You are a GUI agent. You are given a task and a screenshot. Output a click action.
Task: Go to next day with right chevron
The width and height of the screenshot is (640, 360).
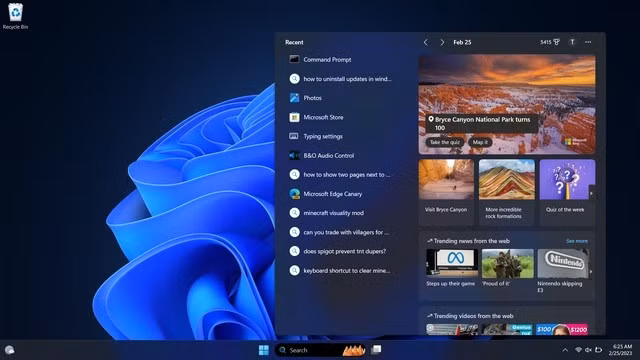[442, 42]
